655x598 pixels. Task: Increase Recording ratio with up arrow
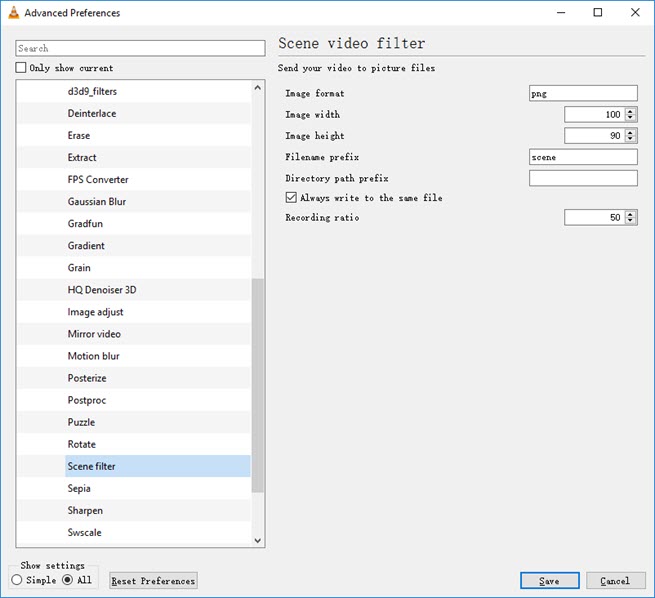631,214
